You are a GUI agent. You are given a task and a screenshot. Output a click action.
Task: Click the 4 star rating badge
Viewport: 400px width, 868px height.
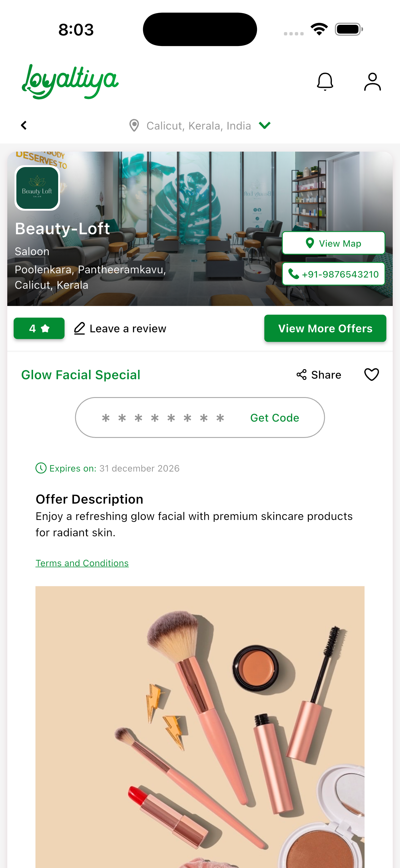(39, 328)
